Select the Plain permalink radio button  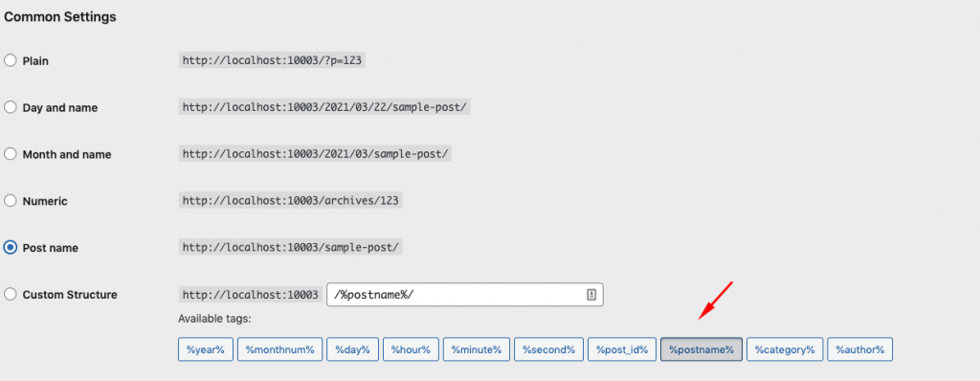(x=10, y=60)
